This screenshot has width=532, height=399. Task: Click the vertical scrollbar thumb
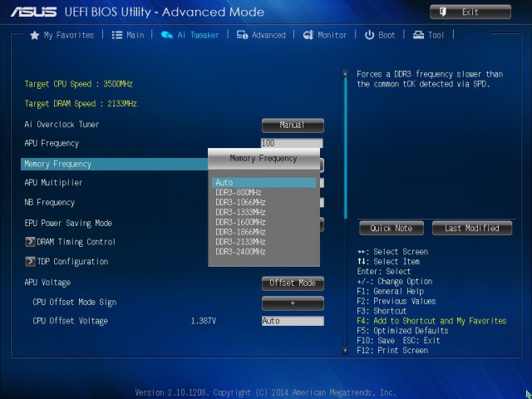coord(346,148)
